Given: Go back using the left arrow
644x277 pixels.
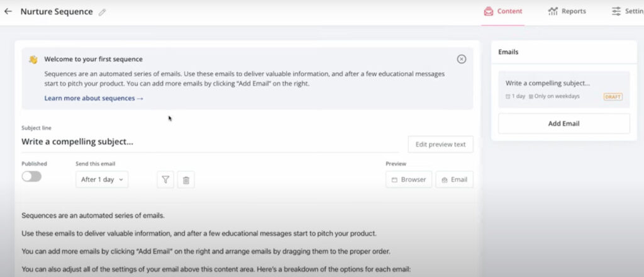Looking at the screenshot, I should 8,11.
